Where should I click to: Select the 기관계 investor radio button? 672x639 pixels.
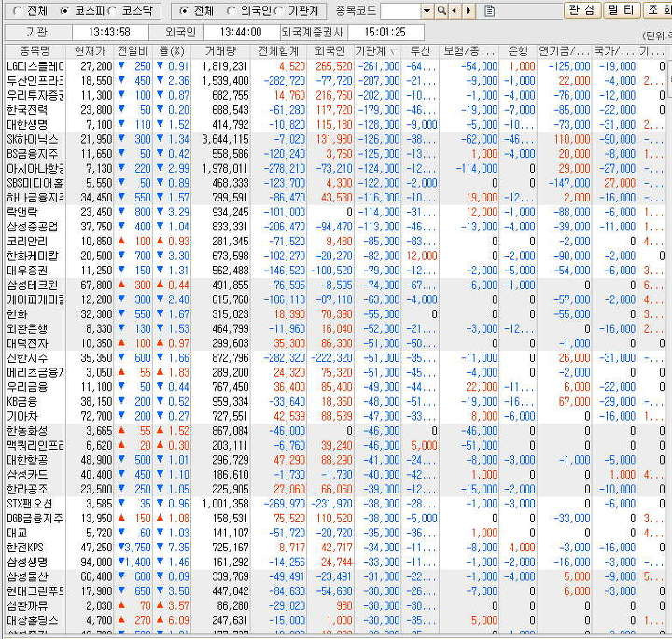click(278, 11)
